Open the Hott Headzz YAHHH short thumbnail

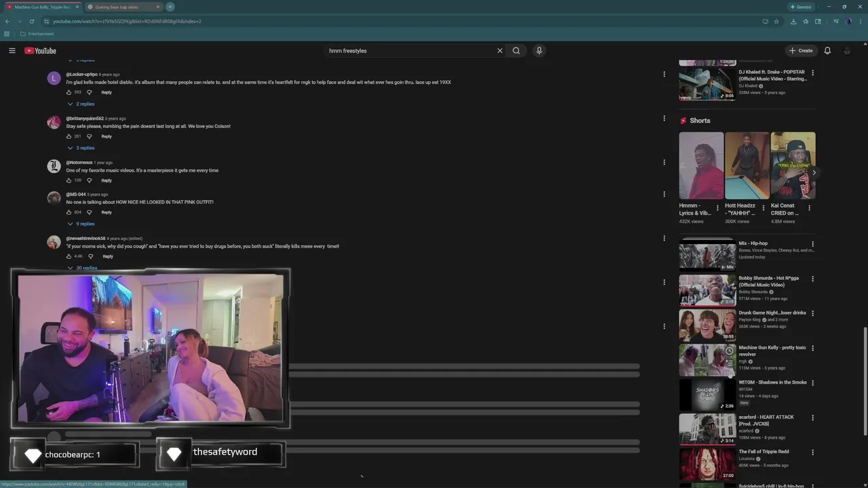(x=747, y=165)
